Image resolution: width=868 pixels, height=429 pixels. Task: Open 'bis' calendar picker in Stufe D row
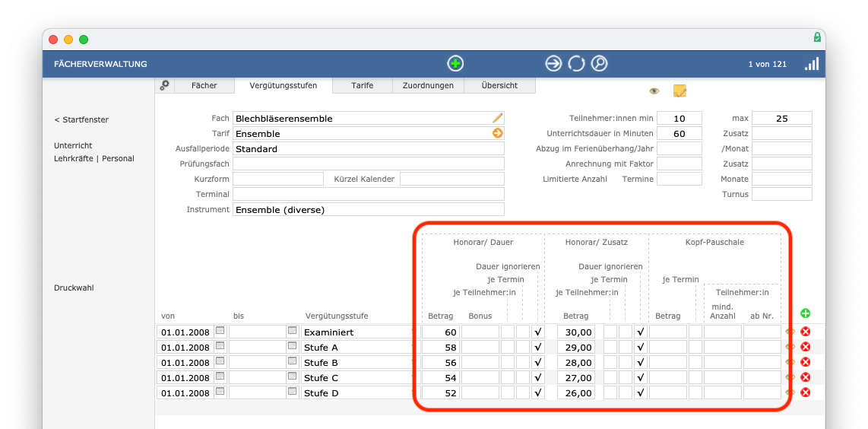[x=293, y=391]
